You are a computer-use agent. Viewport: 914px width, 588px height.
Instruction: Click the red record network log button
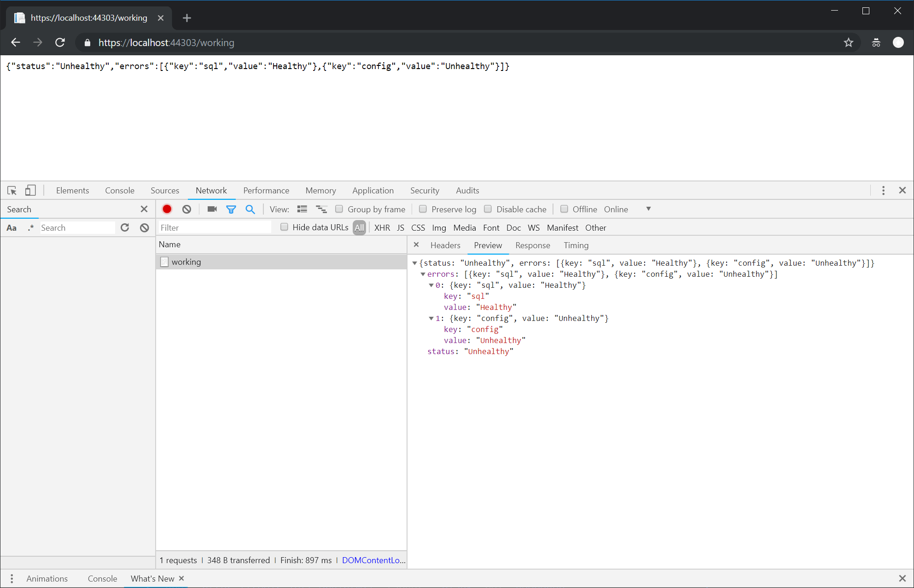(167, 209)
